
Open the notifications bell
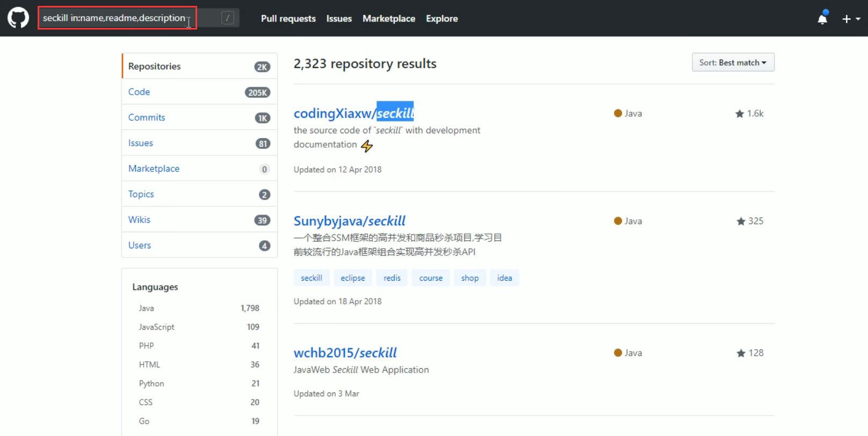pyautogui.click(x=822, y=18)
